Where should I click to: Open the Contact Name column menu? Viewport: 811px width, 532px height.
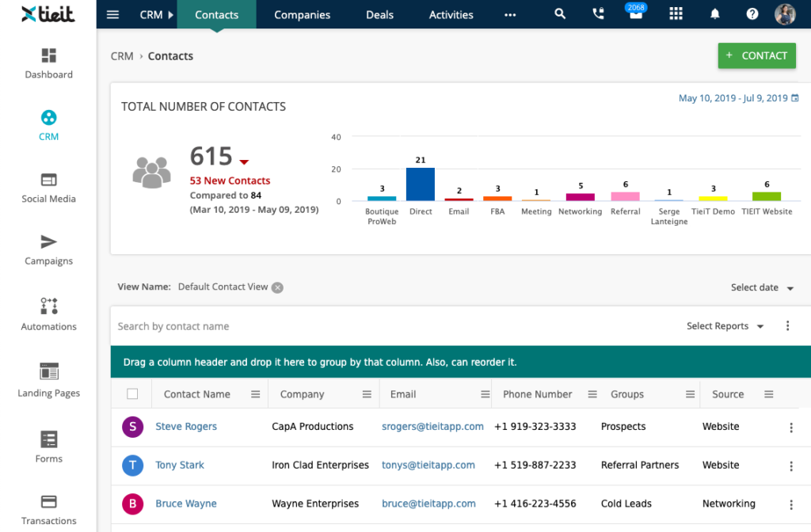tap(255, 394)
